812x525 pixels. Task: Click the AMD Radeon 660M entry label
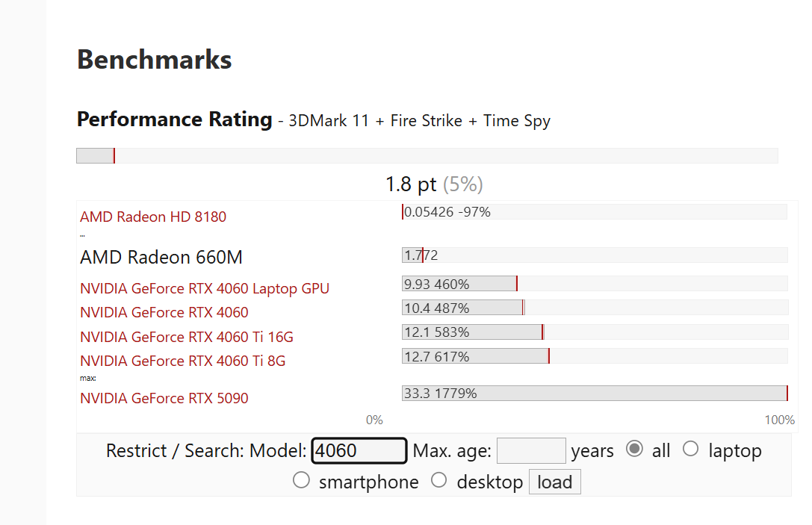[161, 258]
